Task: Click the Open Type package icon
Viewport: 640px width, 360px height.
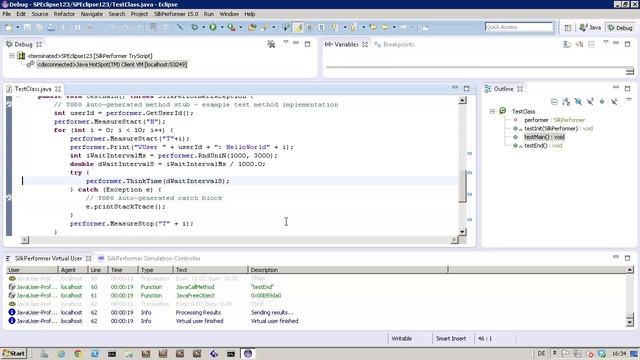Action: click(x=252, y=27)
